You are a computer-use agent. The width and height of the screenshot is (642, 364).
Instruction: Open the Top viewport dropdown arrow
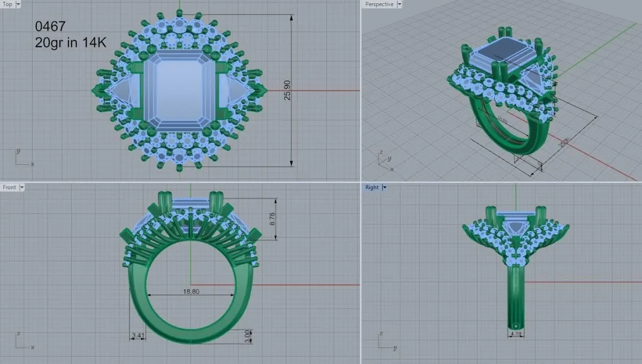19,4
